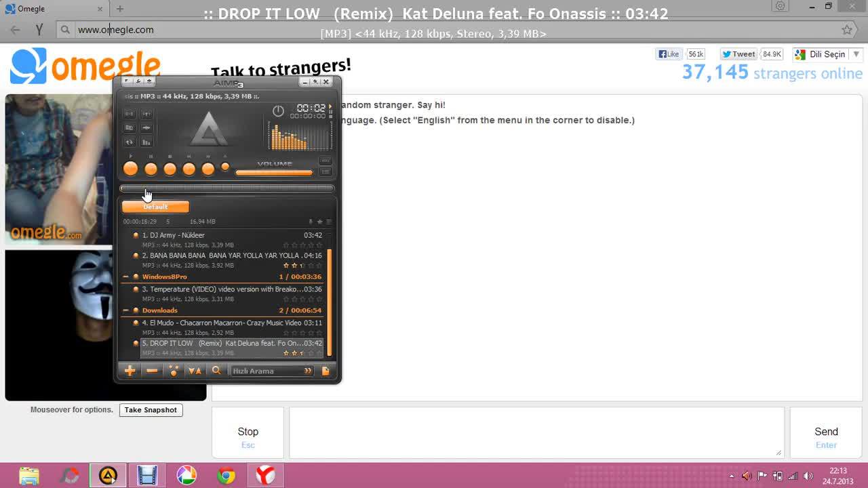Click AIMP title bar utilities icon
The height and width of the screenshot is (488, 868).
[150, 81]
